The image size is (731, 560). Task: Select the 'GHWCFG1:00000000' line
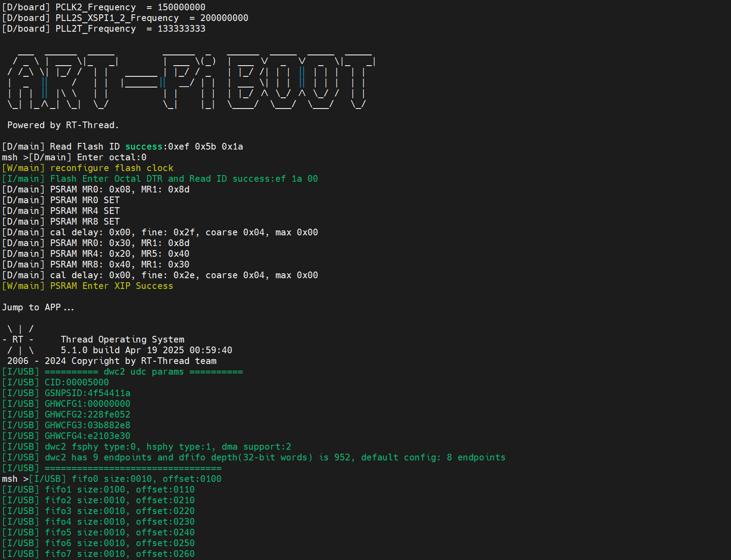coord(66,404)
